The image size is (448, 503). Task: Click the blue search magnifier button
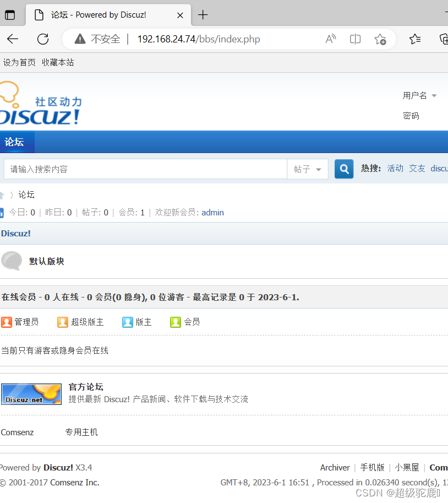(344, 169)
